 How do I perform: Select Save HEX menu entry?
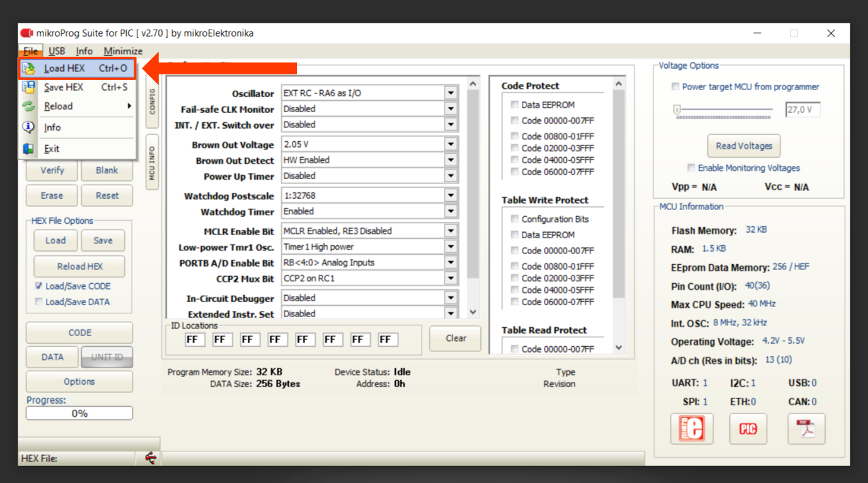tap(77, 87)
